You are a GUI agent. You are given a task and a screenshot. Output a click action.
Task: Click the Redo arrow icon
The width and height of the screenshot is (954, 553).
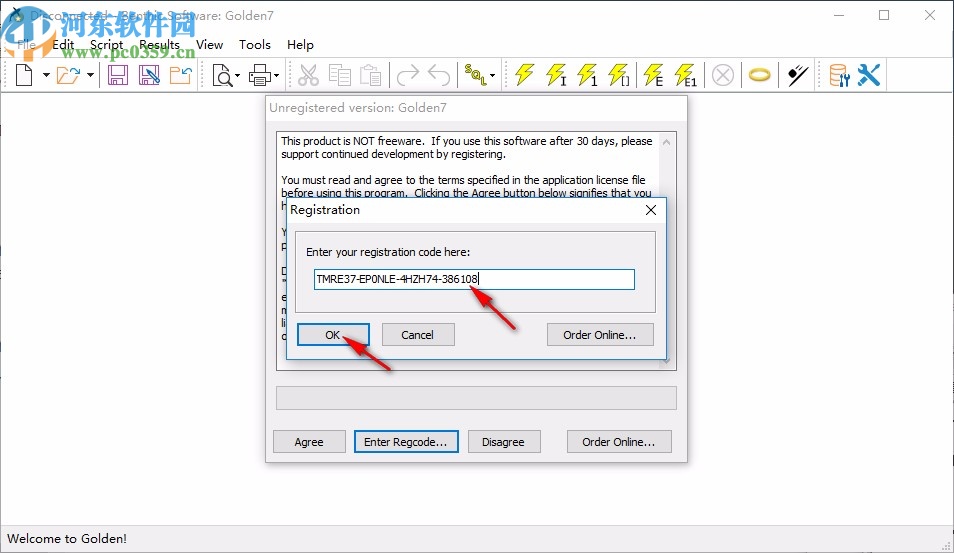click(408, 75)
